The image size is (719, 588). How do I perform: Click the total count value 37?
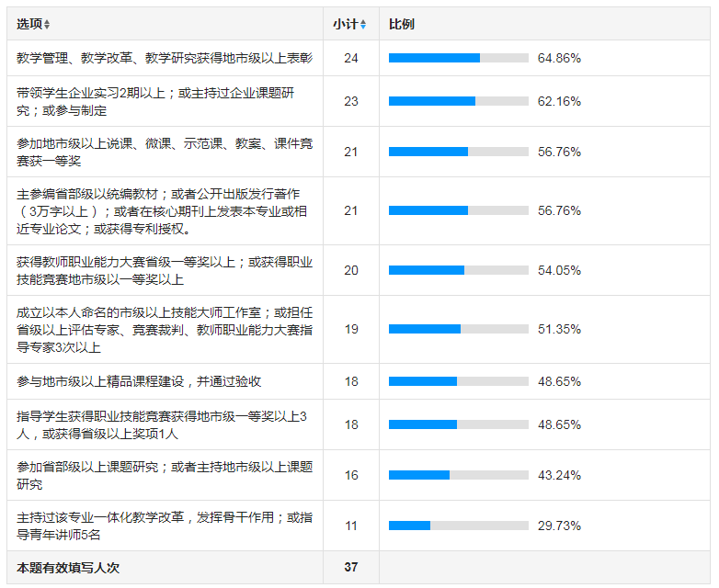350,568
